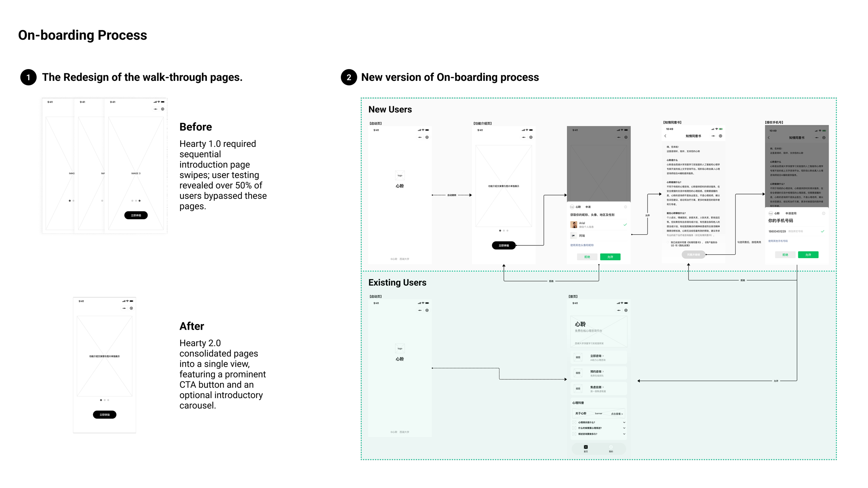Expand the 倾述咨询要做多久? FAQ chevron
Image resolution: width=868 pixels, height=488 pixels.
click(x=624, y=434)
